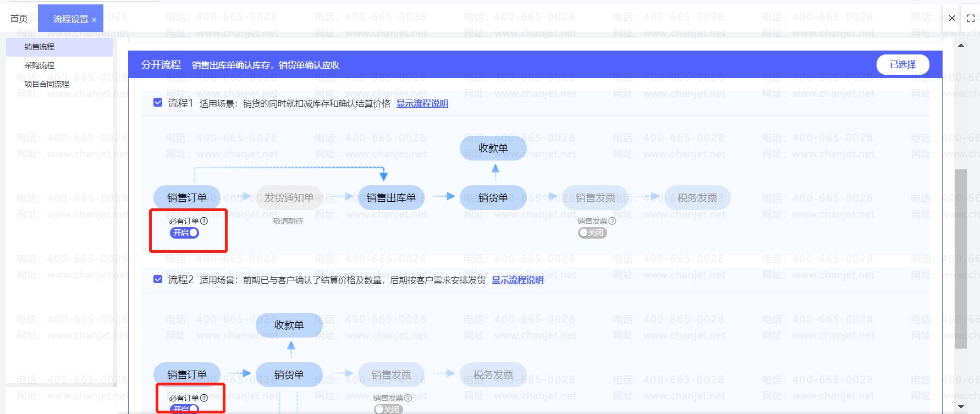Turn on 销售发票 toggle in 流程1
This screenshot has width=980, height=414.
pos(592,233)
